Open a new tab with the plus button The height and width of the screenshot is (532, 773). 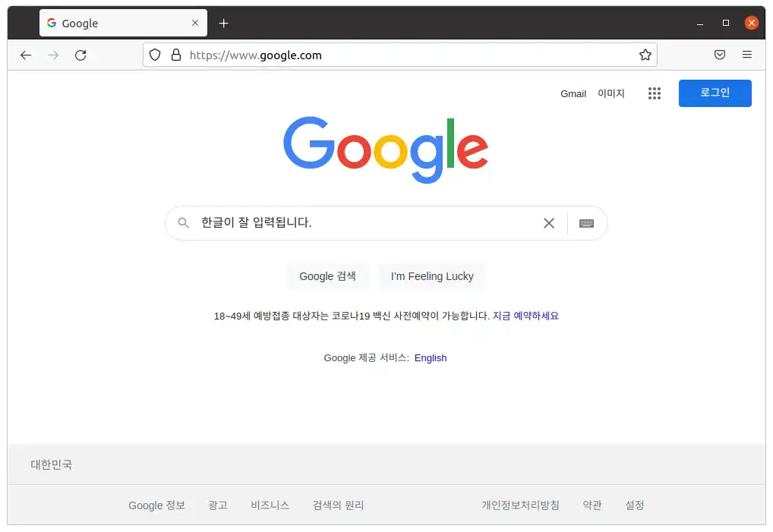pos(224,24)
